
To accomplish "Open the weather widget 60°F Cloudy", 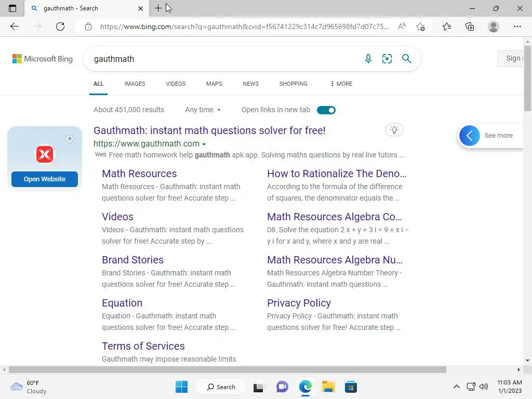I will click(29, 387).
